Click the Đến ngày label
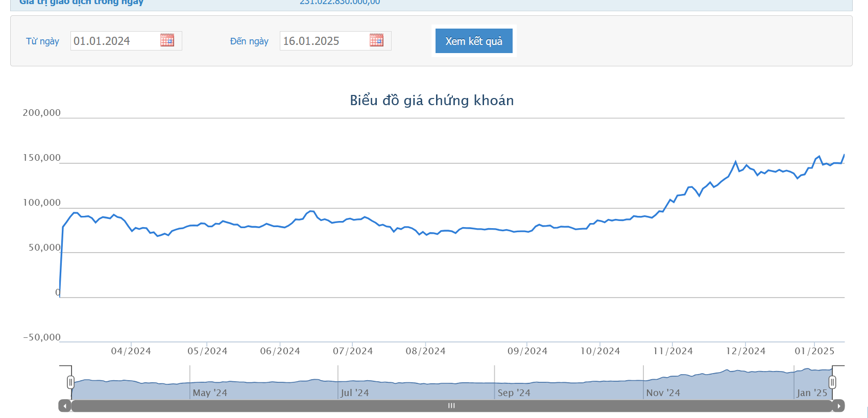The image size is (868, 418). tap(249, 41)
